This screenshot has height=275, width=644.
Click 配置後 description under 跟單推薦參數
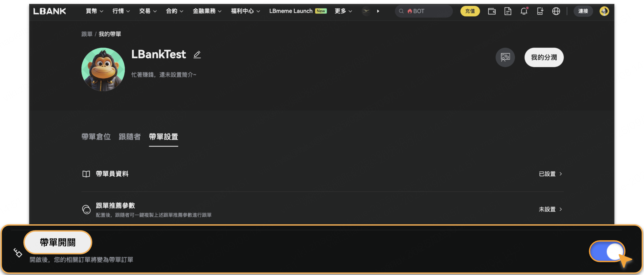(x=154, y=215)
